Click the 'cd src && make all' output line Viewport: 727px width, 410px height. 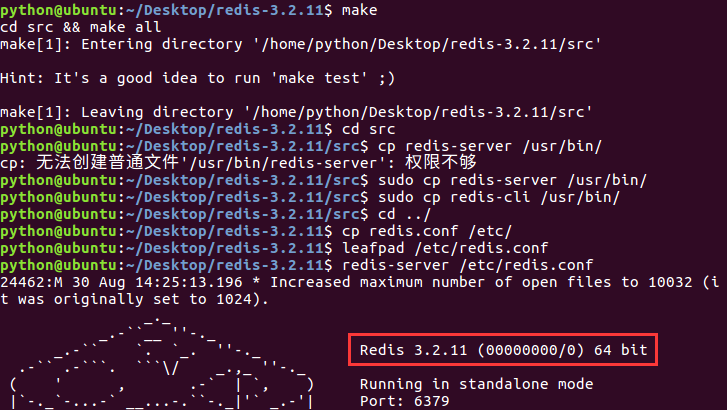81,27
